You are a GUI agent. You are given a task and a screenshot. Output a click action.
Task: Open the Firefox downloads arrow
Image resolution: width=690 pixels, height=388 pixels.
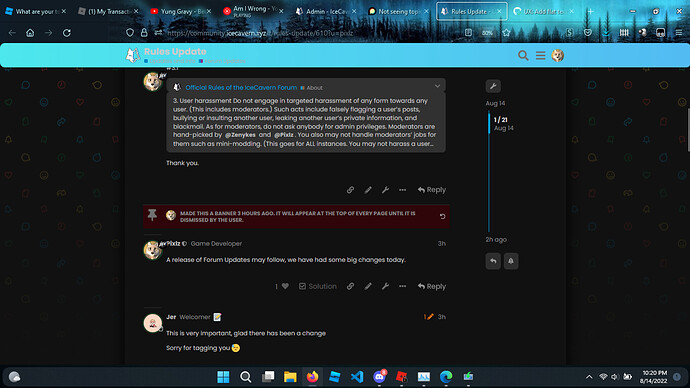pyautogui.click(x=606, y=33)
